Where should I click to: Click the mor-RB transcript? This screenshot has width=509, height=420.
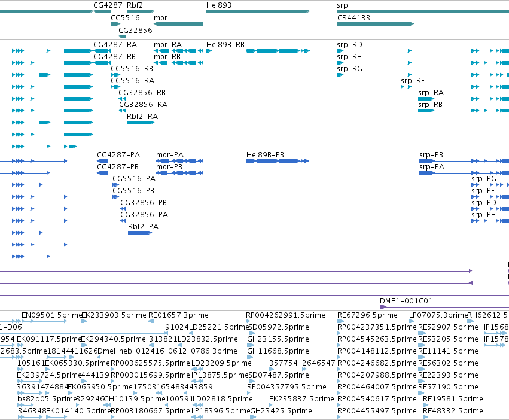[x=179, y=63]
